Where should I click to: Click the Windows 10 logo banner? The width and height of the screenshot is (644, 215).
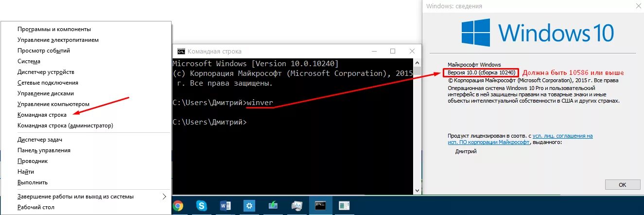point(537,33)
